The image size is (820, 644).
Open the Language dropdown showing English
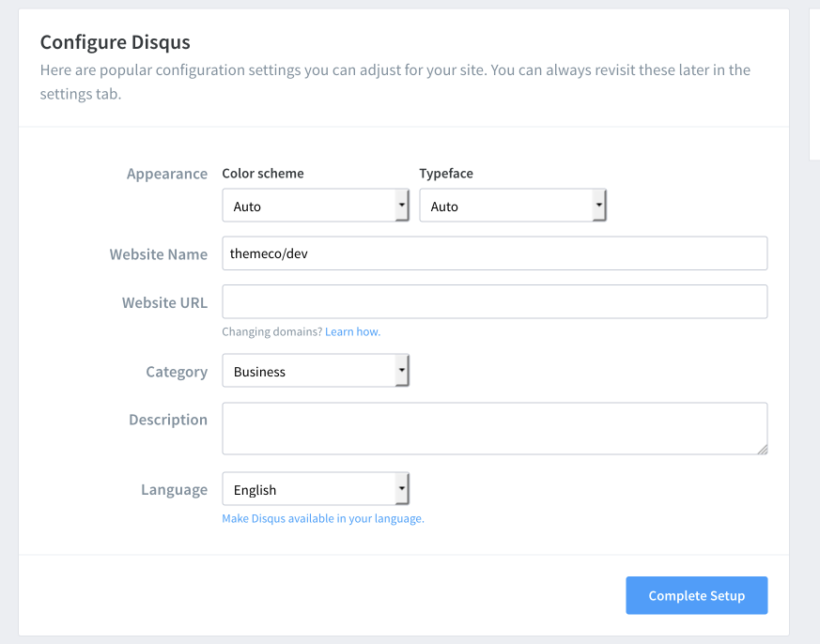coord(316,489)
